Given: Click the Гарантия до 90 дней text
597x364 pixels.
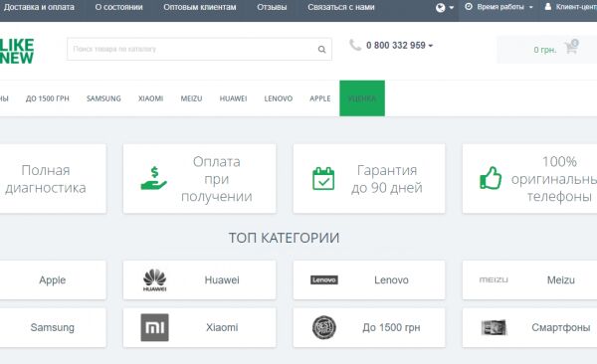Looking at the screenshot, I should coord(387,179).
